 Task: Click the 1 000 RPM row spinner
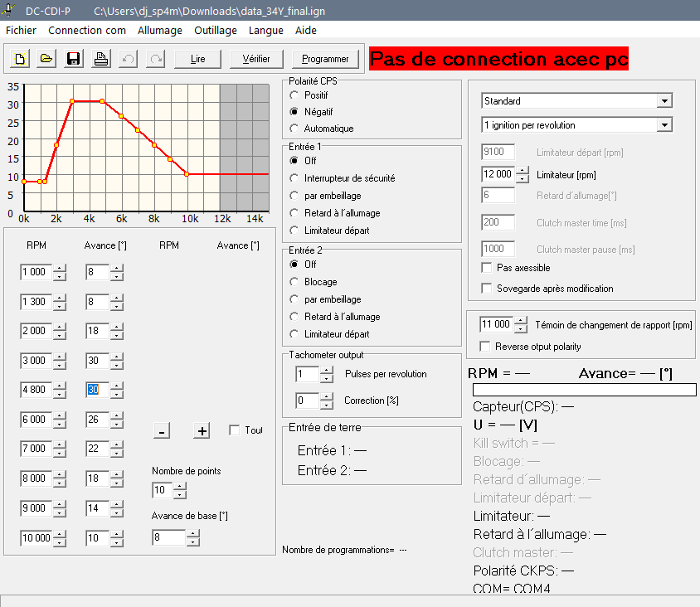point(60,272)
